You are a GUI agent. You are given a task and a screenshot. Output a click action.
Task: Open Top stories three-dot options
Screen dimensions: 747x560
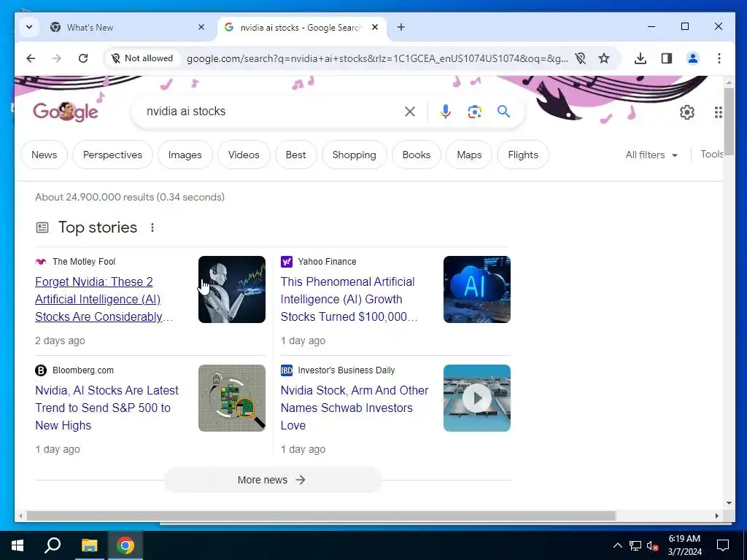[x=152, y=227]
